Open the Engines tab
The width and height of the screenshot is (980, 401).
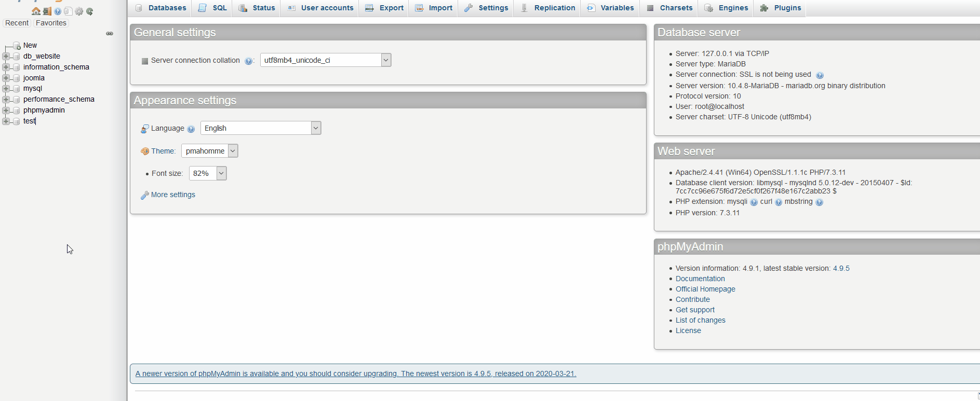coord(726,8)
